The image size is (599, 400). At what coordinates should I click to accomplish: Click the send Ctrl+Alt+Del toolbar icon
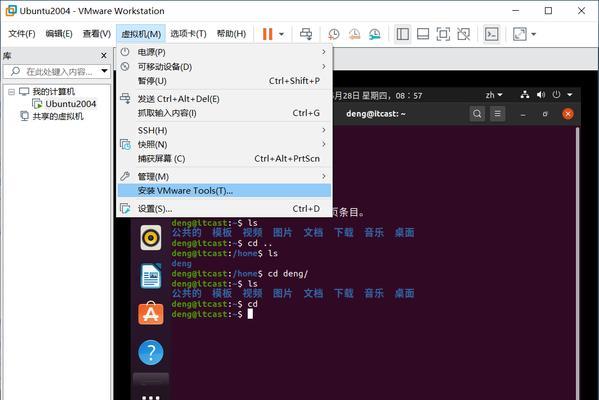pyautogui.click(x=306, y=34)
